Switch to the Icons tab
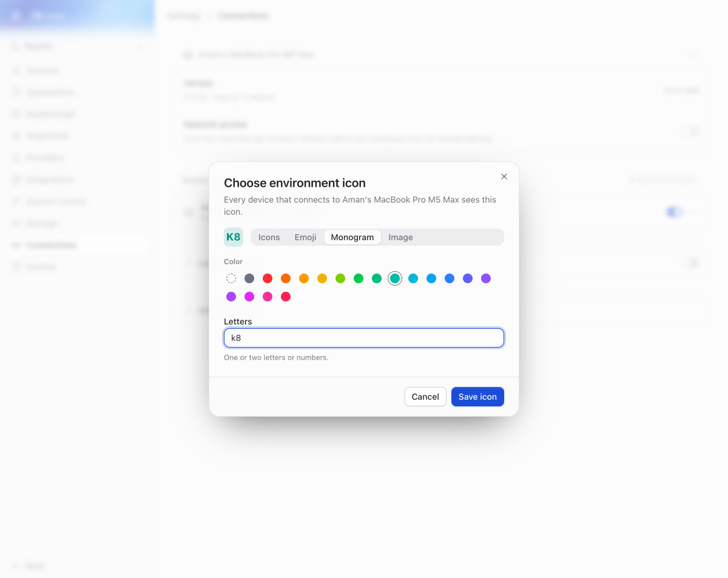728x578 pixels. click(x=269, y=237)
